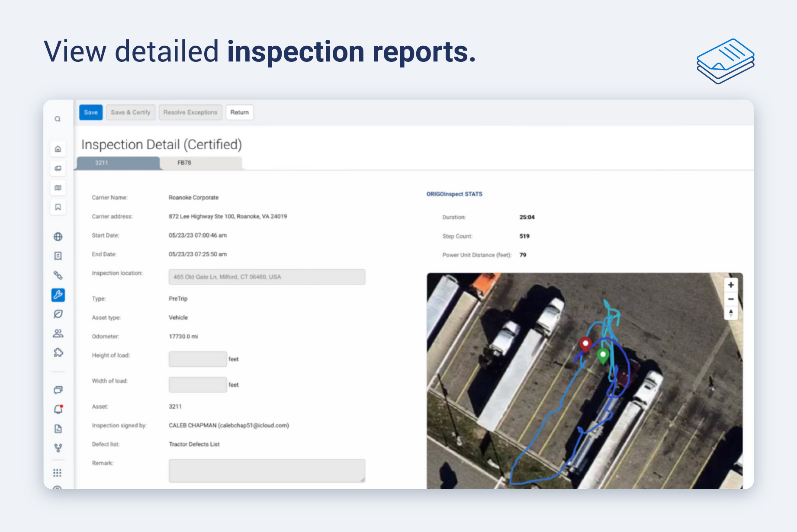797x532 pixels.
Task: Click the Save & Certify button
Action: (x=131, y=112)
